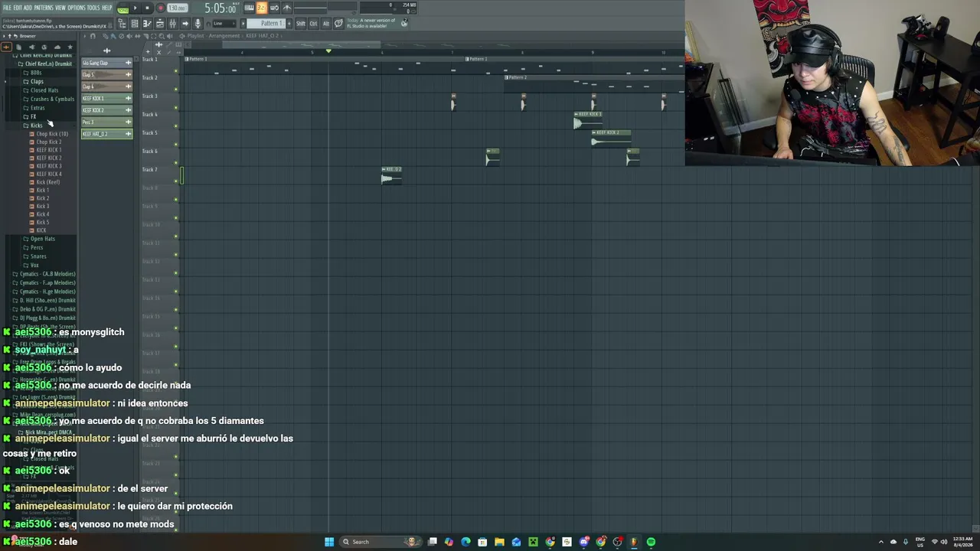Select the Glo Gang Clap clip in picker

point(106,63)
